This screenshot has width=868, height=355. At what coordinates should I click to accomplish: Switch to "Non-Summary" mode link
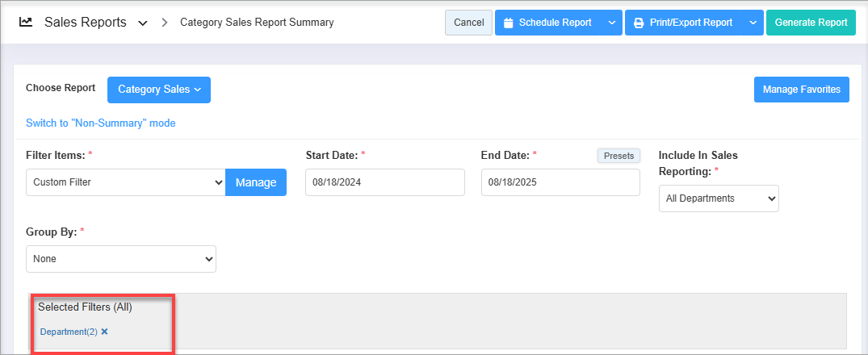(101, 123)
